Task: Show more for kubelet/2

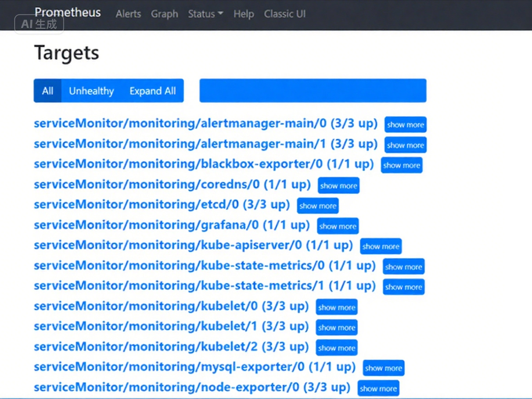Action: (x=337, y=348)
